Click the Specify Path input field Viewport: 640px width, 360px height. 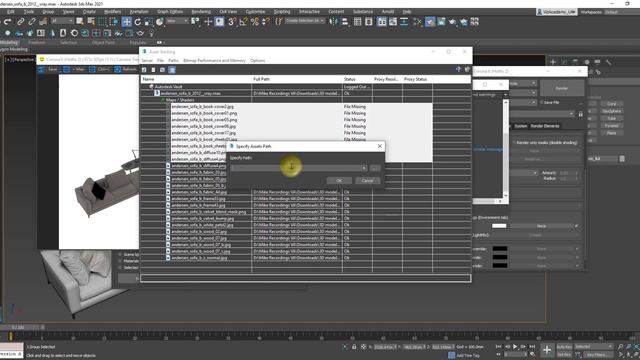tap(295, 168)
